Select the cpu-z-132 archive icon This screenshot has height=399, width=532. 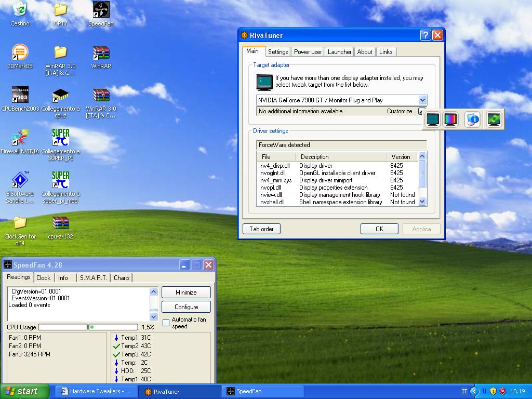(x=60, y=228)
